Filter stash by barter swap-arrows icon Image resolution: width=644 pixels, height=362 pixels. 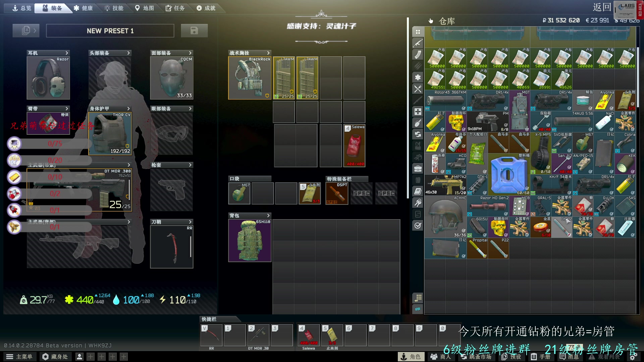pyautogui.click(x=418, y=134)
